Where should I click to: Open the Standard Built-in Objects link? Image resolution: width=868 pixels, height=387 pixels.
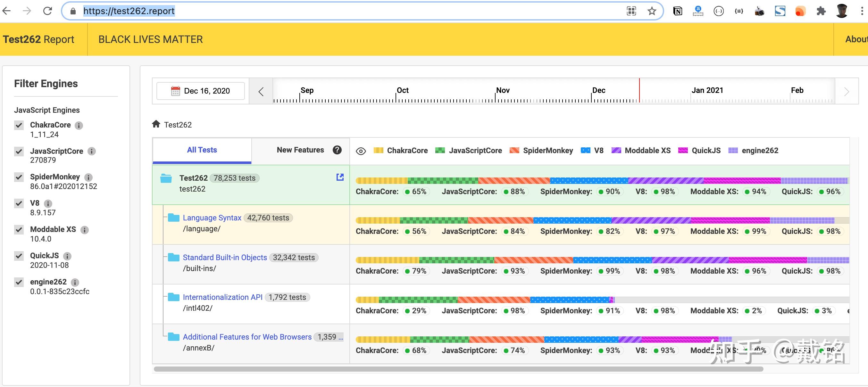point(224,257)
